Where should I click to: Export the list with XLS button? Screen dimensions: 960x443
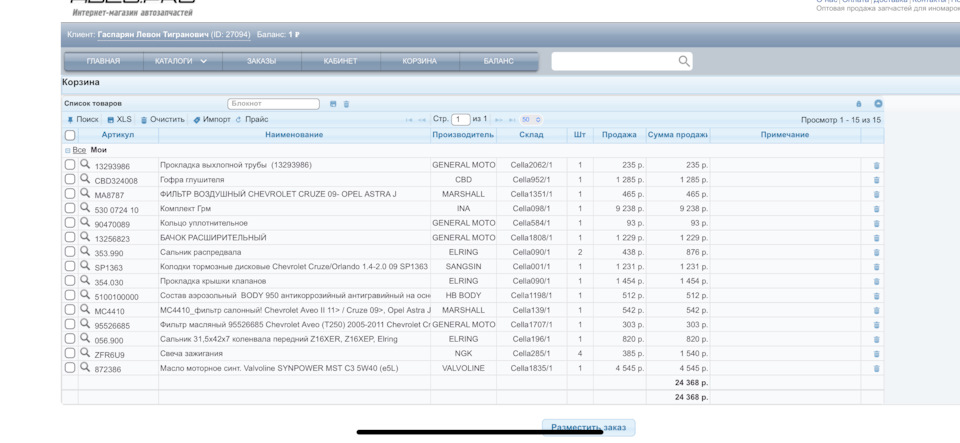[119, 120]
